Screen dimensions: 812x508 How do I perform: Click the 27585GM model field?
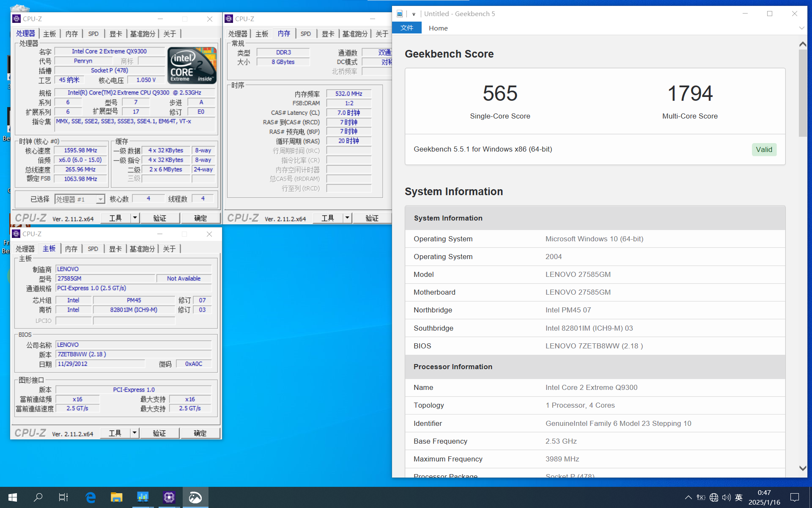click(x=105, y=279)
